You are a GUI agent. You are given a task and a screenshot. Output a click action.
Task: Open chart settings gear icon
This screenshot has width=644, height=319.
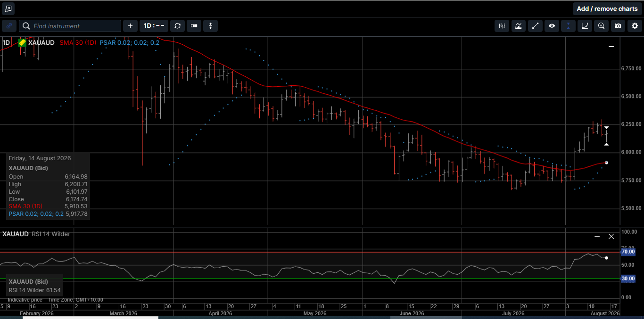click(635, 26)
